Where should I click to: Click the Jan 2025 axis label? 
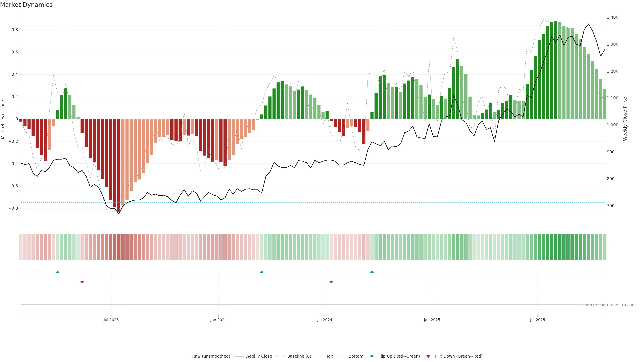[432, 320]
